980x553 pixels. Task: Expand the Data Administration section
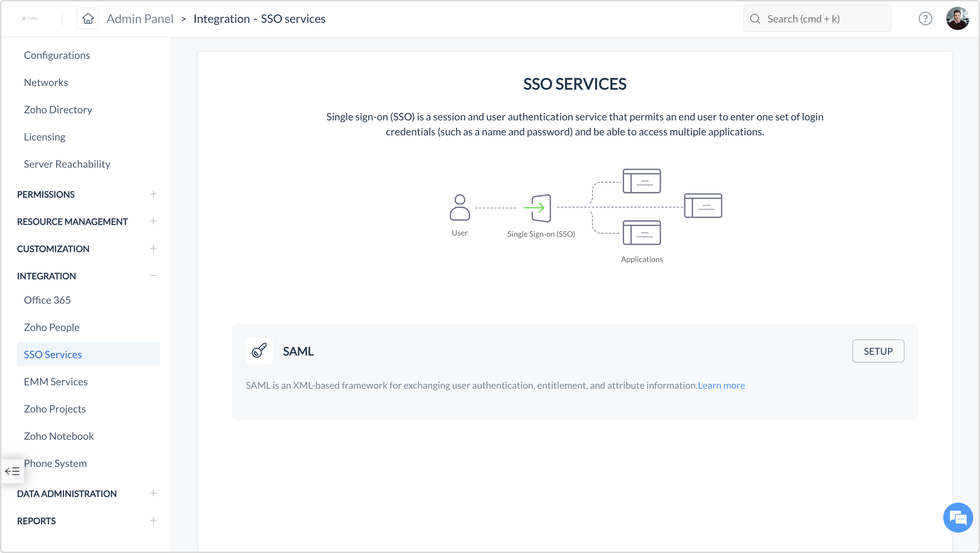point(153,493)
